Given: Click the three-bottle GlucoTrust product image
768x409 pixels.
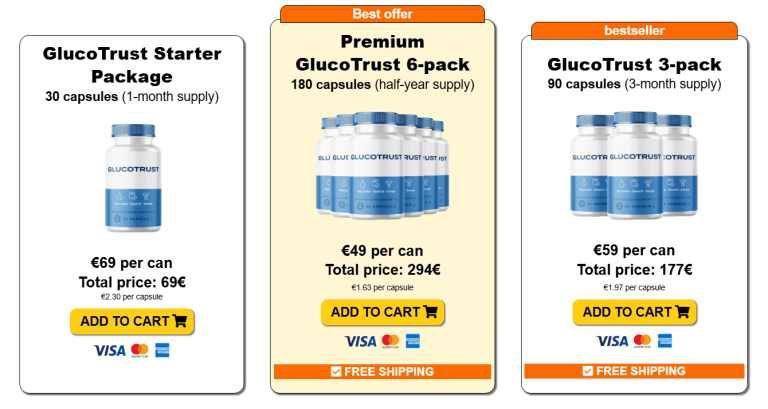Looking at the screenshot, I should click(635, 165).
